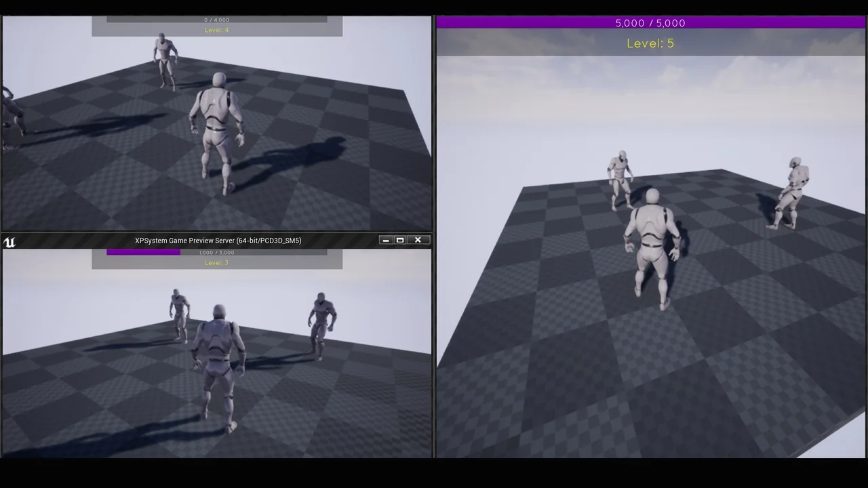Click the empty 0 / 4,000 XP bar
This screenshot has height=488, width=868.
tap(216, 20)
